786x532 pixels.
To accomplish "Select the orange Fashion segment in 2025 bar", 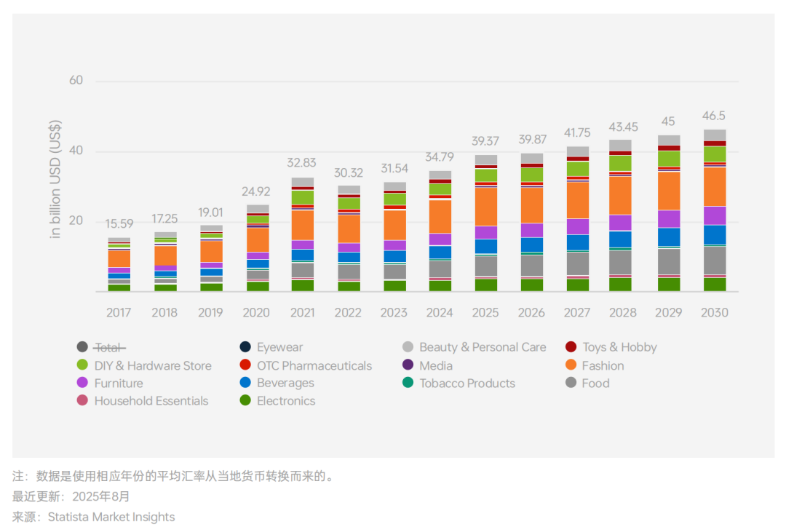I will [x=486, y=206].
